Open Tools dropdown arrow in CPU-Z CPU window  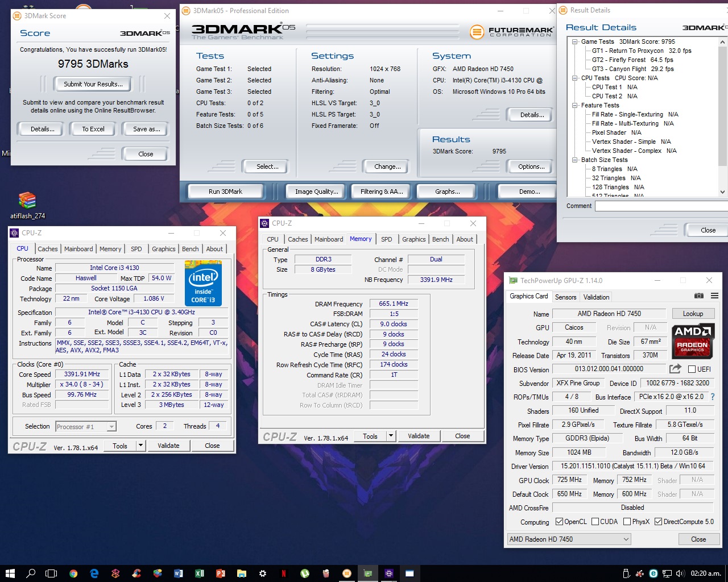tap(140, 446)
